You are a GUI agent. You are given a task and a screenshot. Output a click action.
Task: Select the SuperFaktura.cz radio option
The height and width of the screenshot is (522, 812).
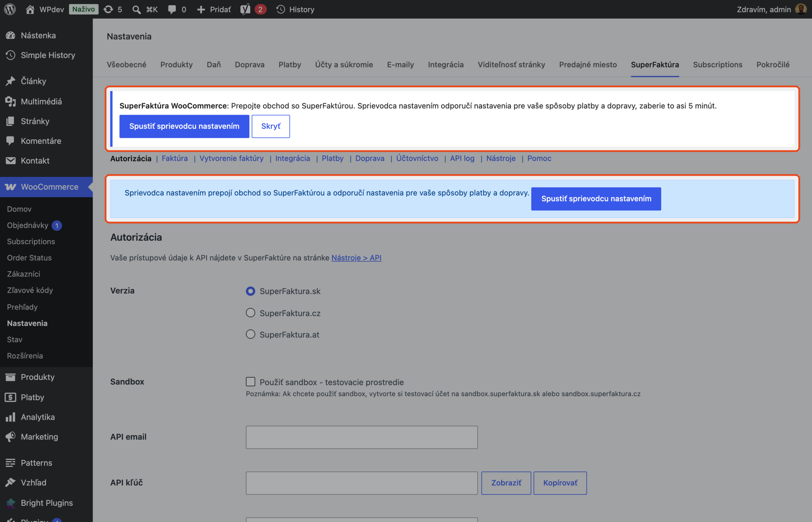251,313
